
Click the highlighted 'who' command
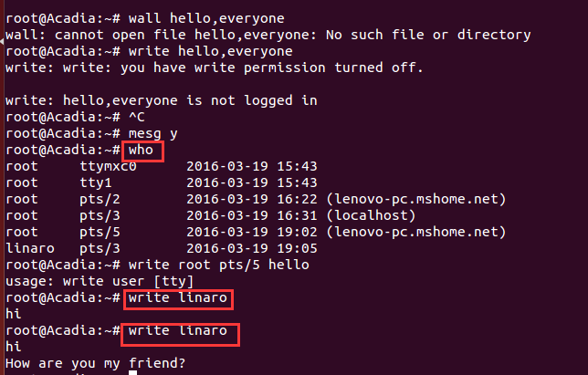pos(142,151)
